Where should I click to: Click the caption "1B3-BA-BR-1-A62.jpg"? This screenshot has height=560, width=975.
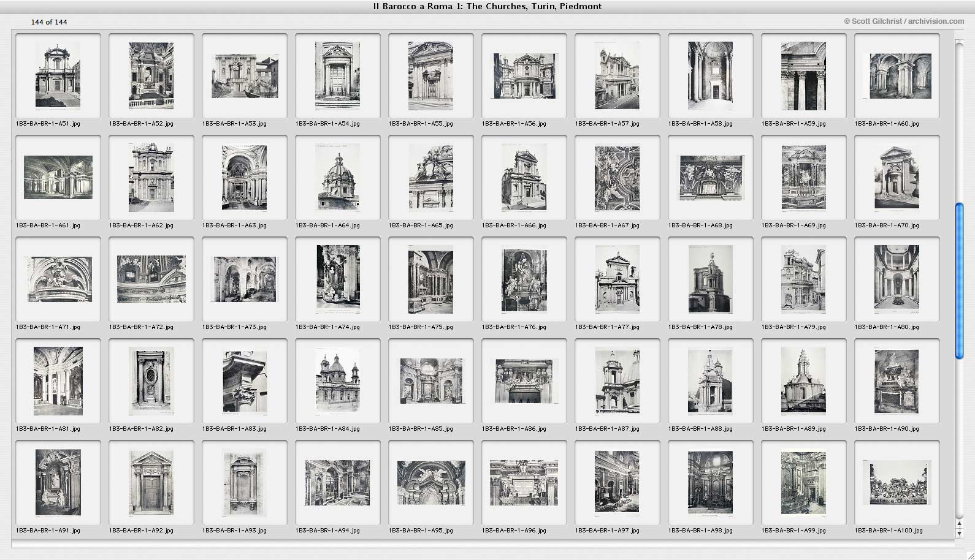(x=141, y=225)
